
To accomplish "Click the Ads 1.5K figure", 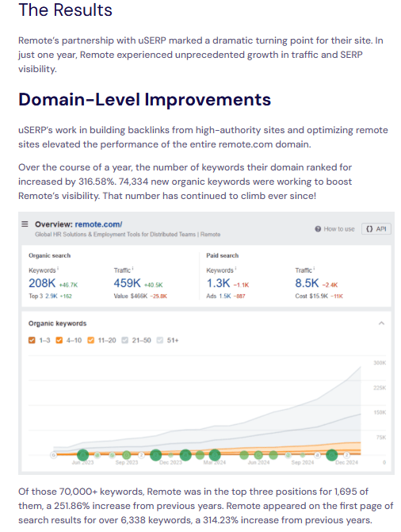I will (x=219, y=297).
